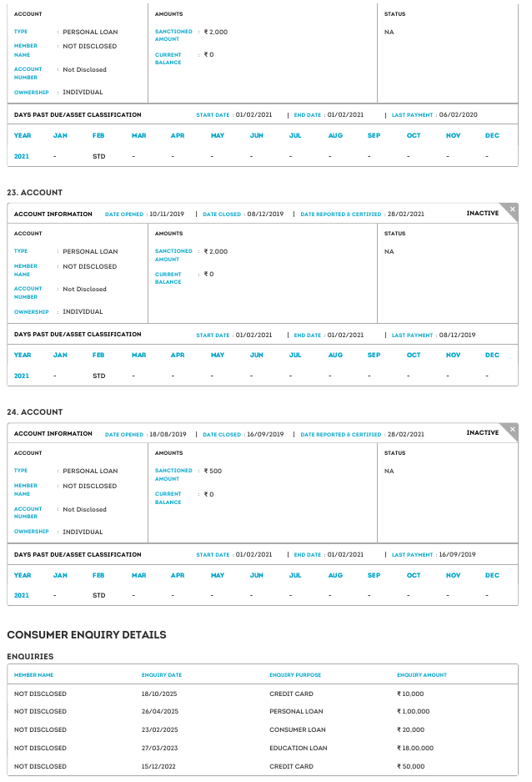Click the corner X on account 24
This screenshot has width=532, height=782.
click(x=512, y=428)
